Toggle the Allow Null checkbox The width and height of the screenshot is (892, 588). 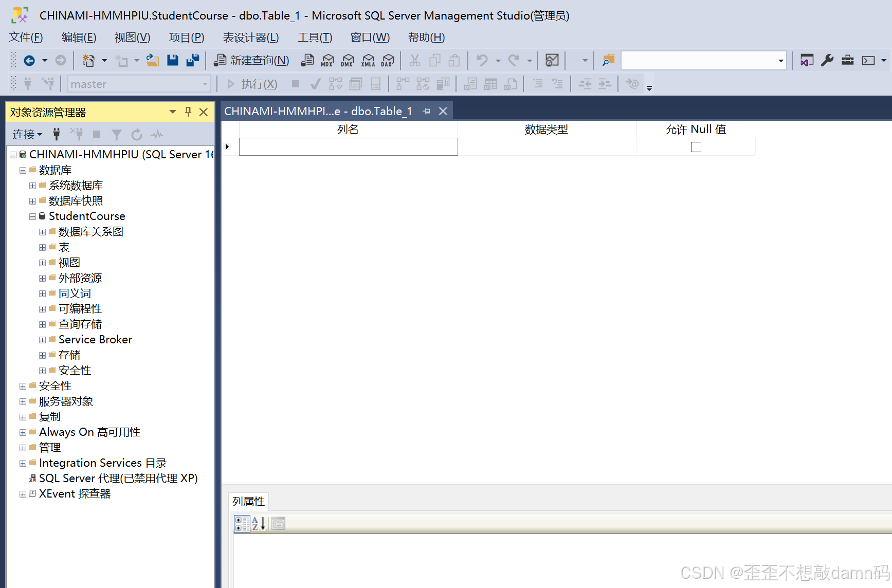696,147
